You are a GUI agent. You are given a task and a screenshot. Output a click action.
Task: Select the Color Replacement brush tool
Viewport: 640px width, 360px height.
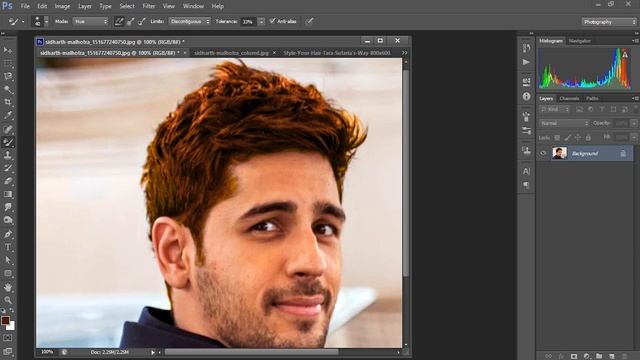8,142
